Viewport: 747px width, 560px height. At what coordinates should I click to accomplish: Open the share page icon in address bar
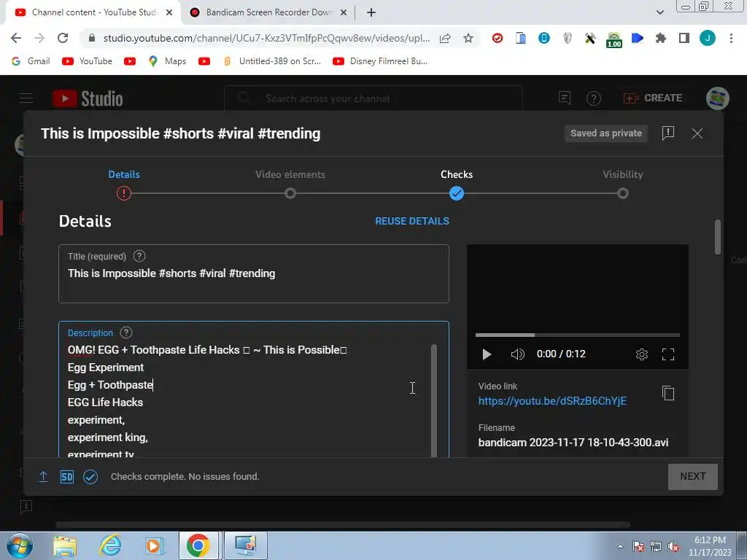(x=445, y=38)
